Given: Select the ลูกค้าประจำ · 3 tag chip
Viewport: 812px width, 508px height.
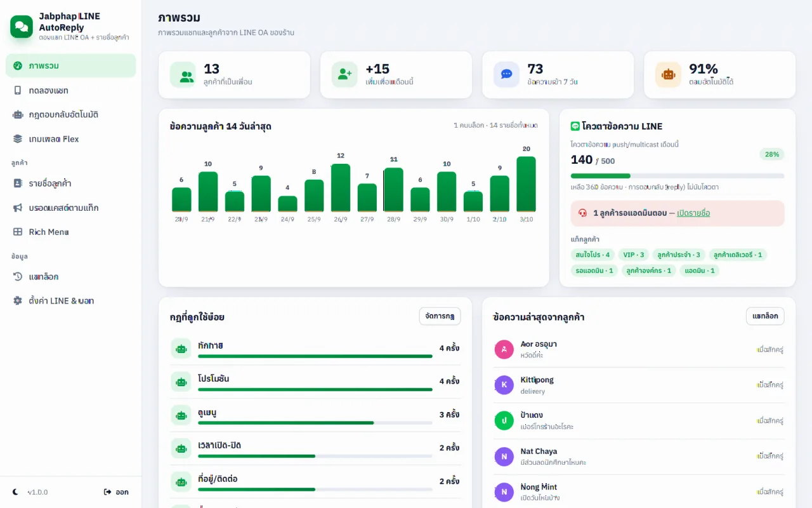Looking at the screenshot, I should (679, 255).
